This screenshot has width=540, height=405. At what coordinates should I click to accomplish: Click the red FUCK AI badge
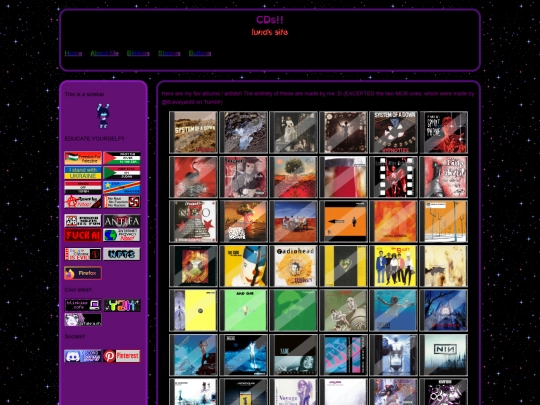point(83,235)
